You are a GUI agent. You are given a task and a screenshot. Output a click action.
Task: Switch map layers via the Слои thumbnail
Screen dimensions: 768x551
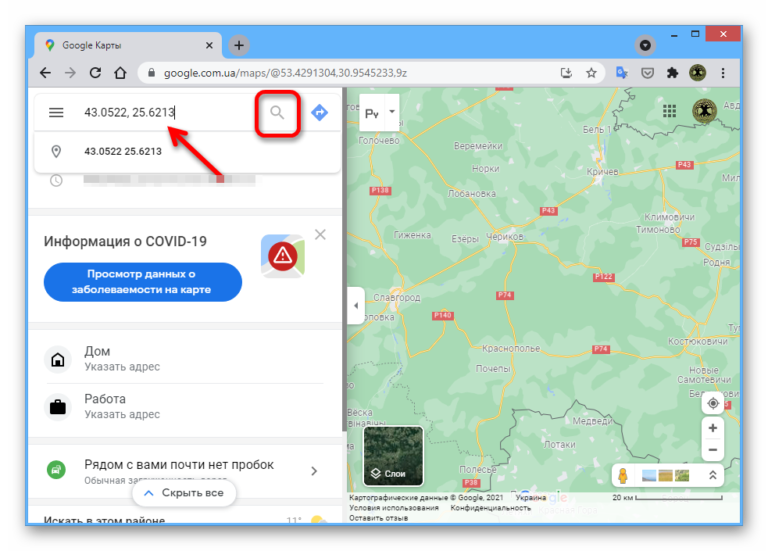[392, 455]
